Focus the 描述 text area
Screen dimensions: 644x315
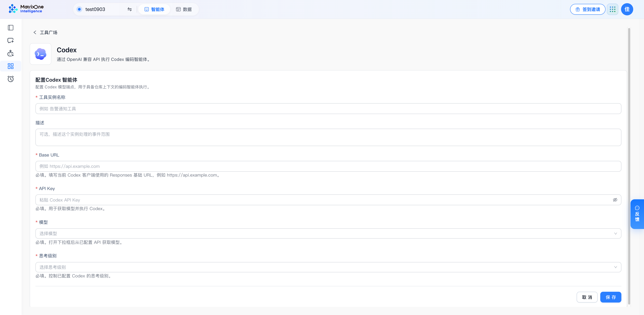tap(328, 137)
